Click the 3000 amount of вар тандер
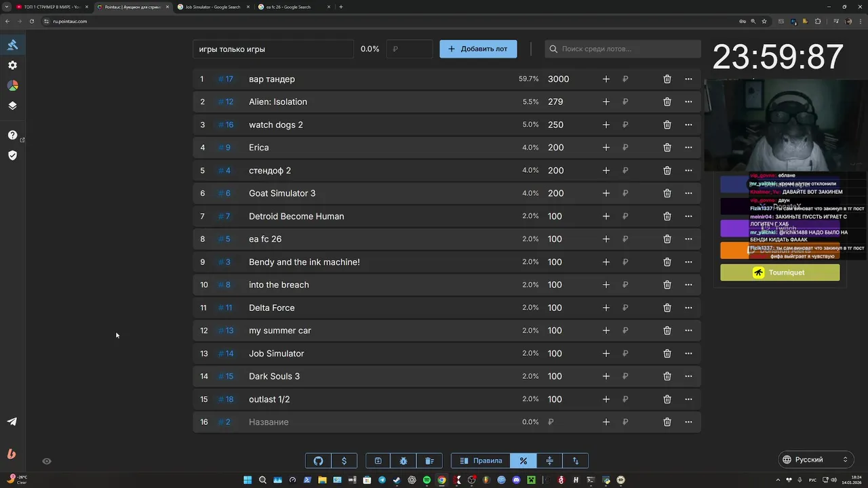 pyautogui.click(x=559, y=79)
